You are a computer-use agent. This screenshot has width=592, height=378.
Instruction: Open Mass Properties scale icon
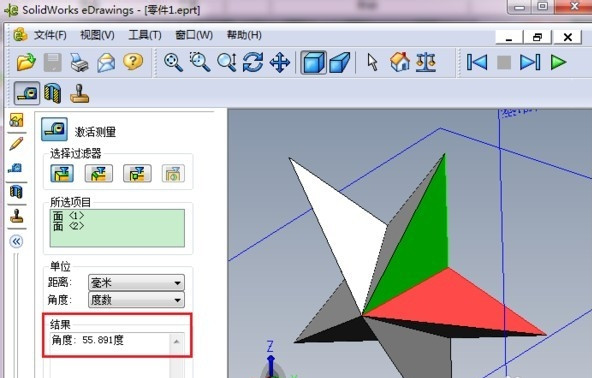[426, 62]
